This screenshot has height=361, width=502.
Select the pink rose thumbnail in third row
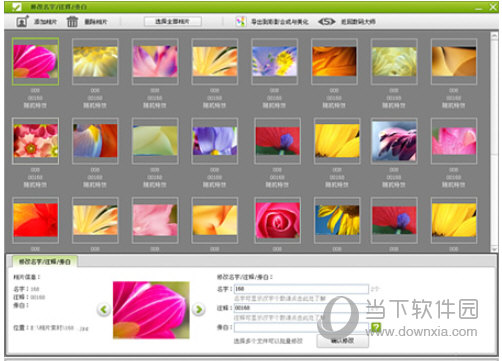pos(277,220)
